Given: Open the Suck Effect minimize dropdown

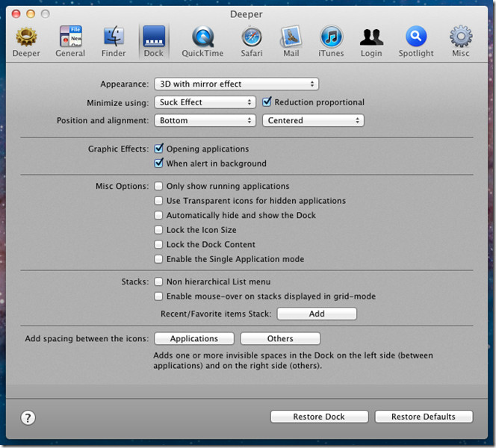Looking at the screenshot, I should pos(205,102).
